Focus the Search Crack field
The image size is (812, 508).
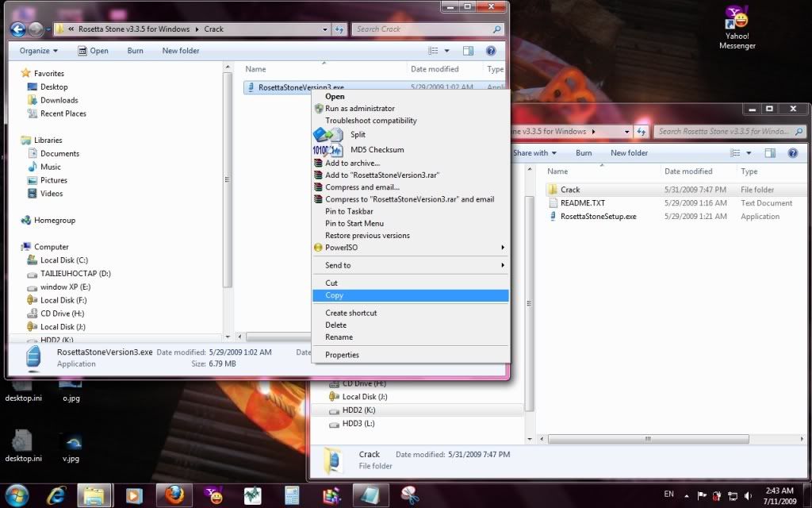427,29
